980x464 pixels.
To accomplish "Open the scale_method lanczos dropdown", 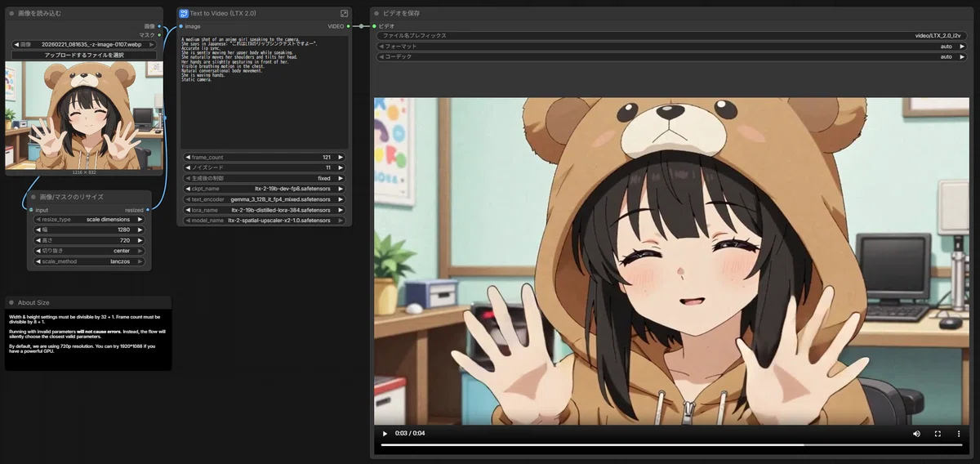I will click(90, 262).
